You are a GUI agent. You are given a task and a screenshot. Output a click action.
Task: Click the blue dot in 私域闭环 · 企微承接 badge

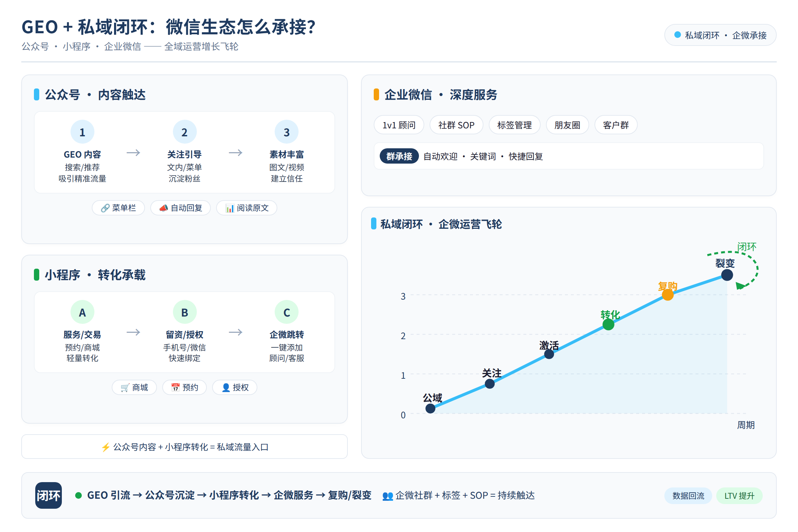click(678, 35)
